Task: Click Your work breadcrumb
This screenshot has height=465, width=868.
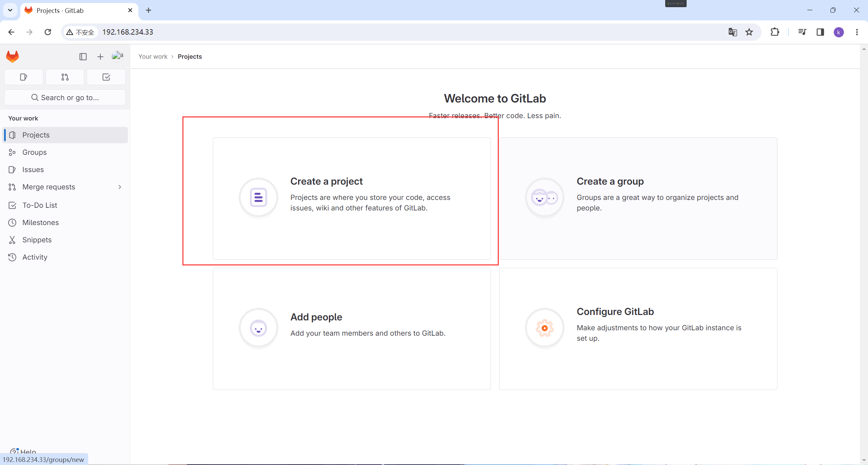Action: (153, 57)
